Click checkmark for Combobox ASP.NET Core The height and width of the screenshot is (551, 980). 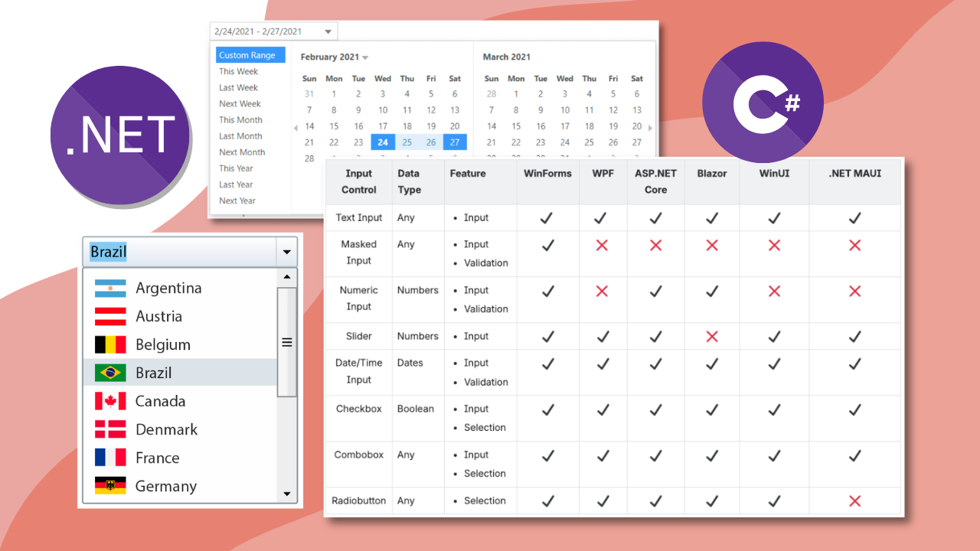[x=655, y=455]
